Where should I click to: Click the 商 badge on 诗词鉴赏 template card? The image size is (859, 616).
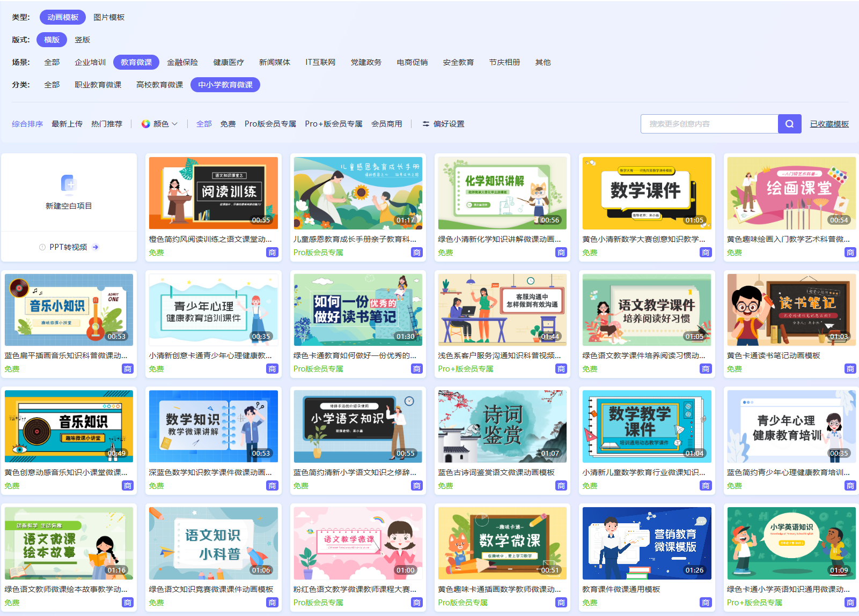(561, 486)
